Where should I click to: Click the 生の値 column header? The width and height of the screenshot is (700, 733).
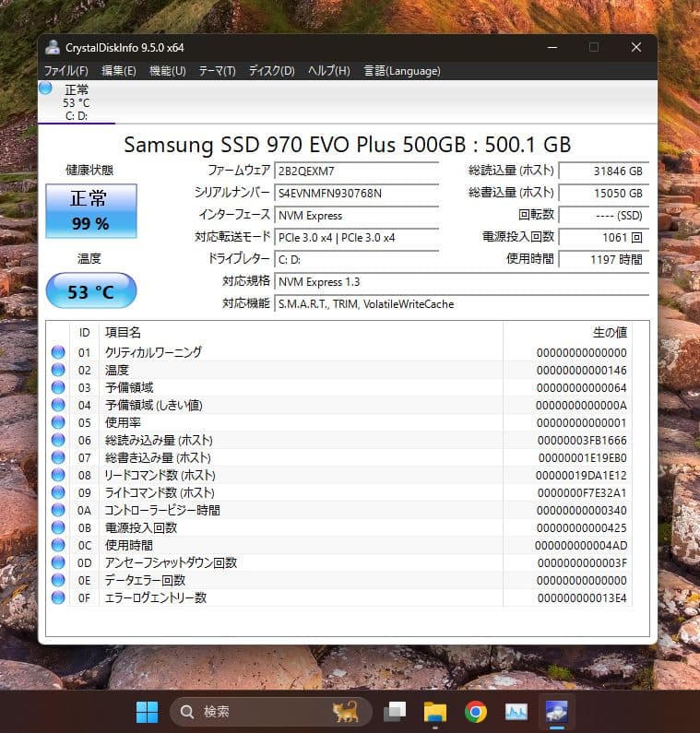(610, 332)
